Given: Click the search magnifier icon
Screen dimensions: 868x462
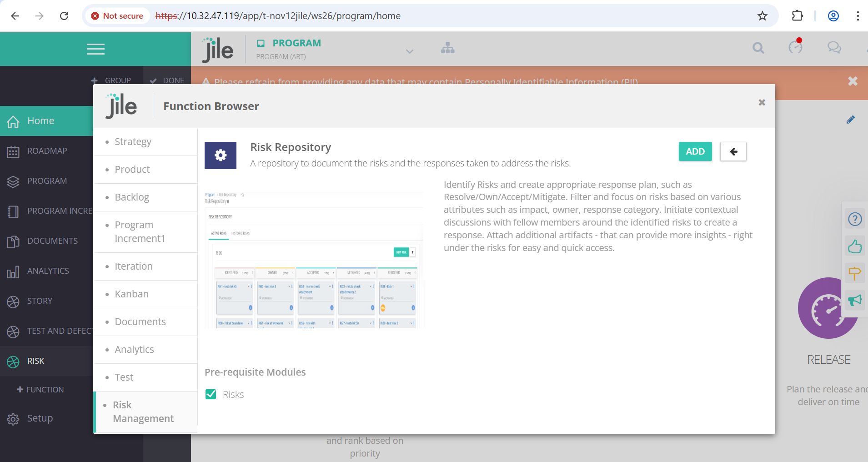Looking at the screenshot, I should (x=758, y=48).
